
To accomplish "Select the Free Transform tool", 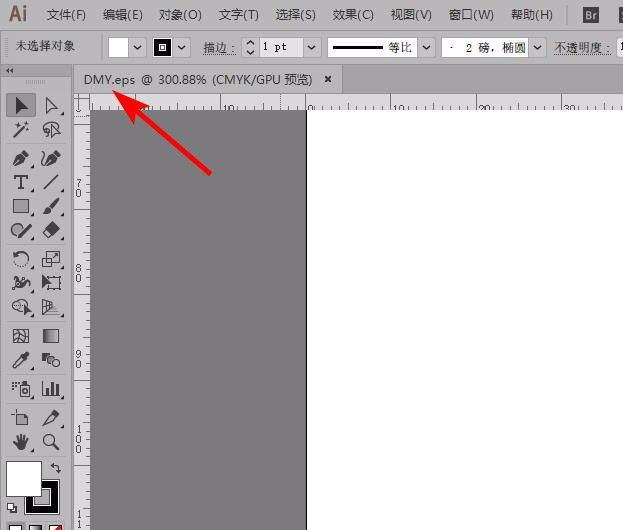I will pos(51,283).
